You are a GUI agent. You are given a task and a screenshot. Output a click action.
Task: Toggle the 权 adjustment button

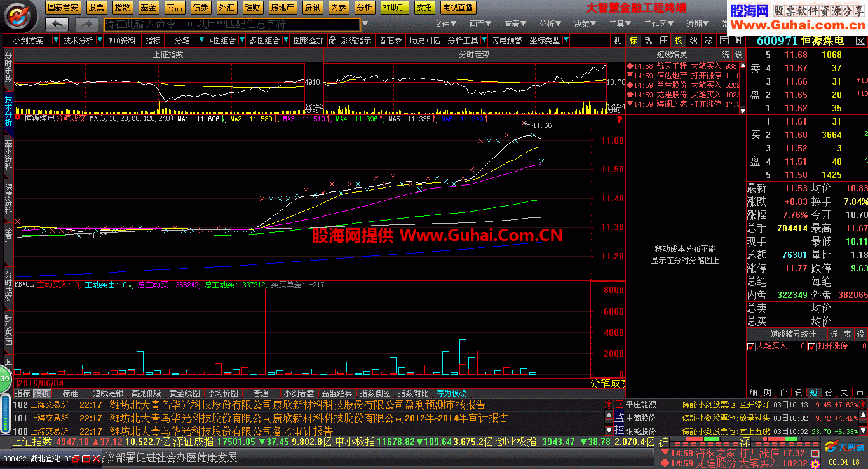point(678,40)
